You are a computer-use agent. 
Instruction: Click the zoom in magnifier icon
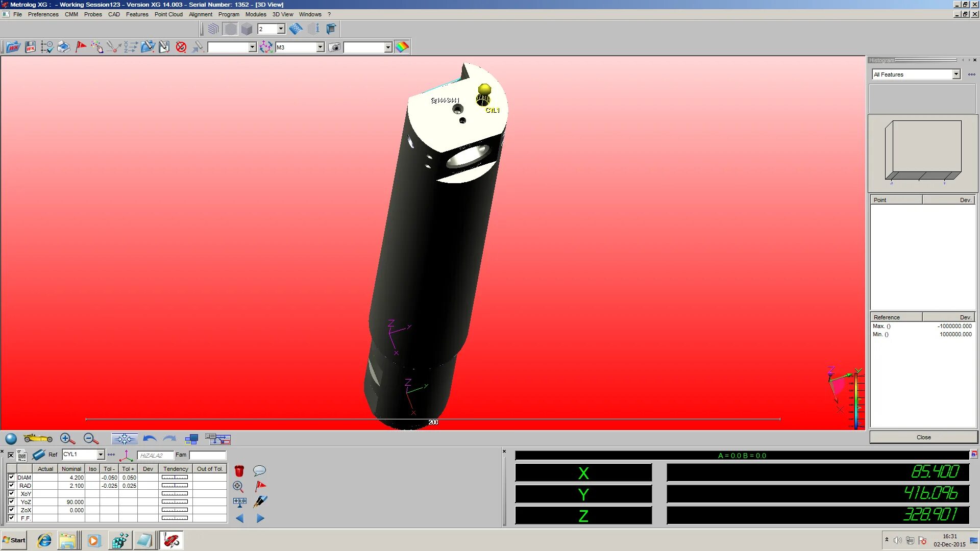click(x=67, y=439)
